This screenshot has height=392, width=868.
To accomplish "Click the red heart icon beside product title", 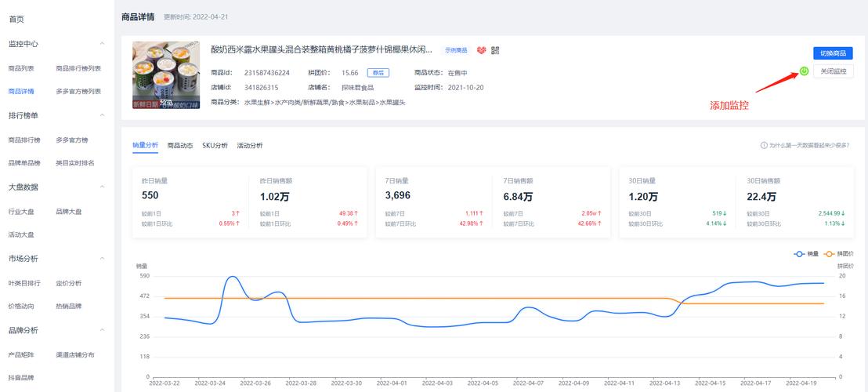I will [x=481, y=50].
